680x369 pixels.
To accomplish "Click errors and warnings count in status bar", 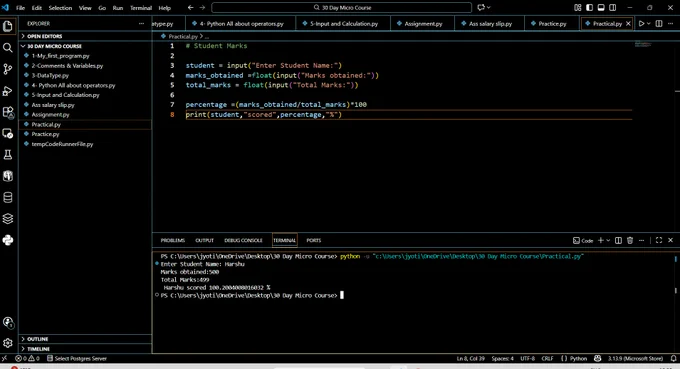I will (x=27, y=359).
